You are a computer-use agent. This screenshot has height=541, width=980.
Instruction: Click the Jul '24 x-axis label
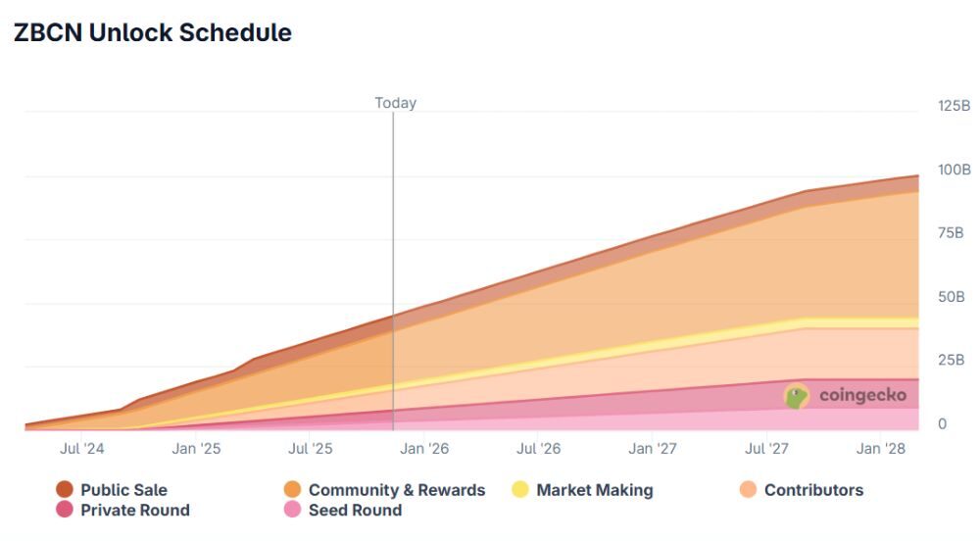81,449
